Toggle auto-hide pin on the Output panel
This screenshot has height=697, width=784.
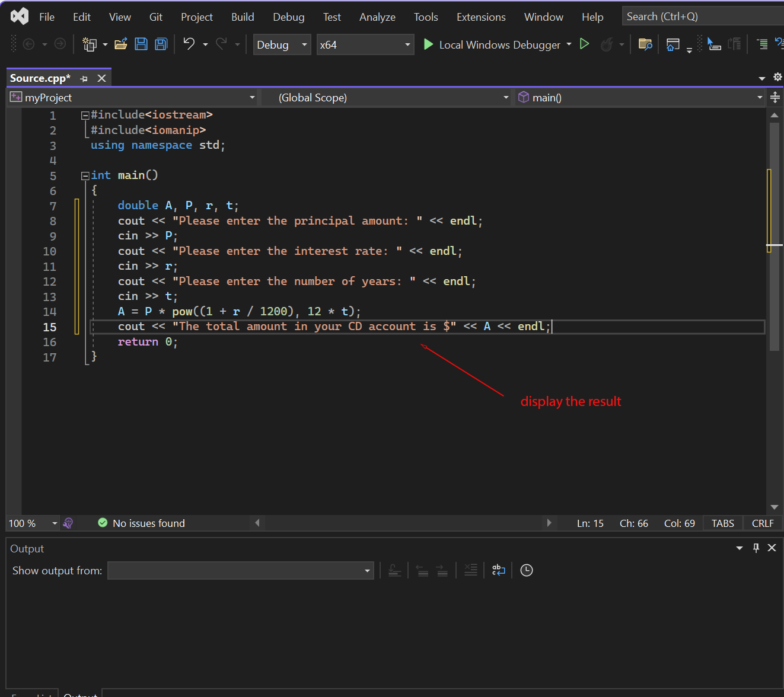(756, 548)
